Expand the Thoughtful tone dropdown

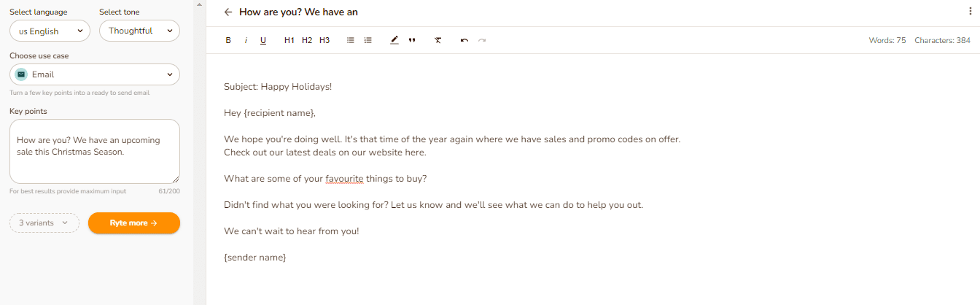tap(139, 31)
